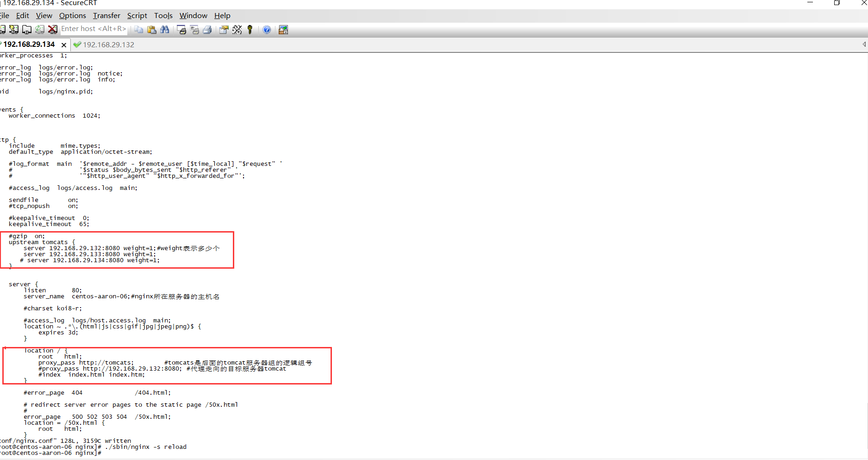
Task: Close the 192.168.29.134 tab
Action: [x=64, y=45]
